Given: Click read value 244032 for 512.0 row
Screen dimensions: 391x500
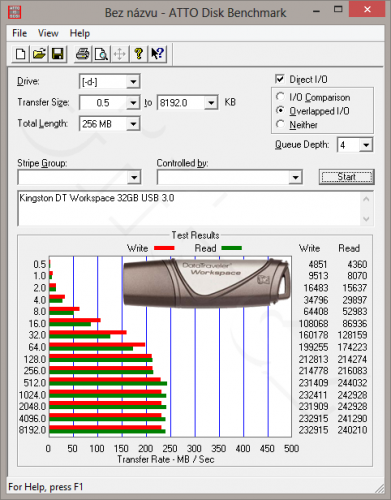Looking at the screenshot, I should [x=352, y=383].
